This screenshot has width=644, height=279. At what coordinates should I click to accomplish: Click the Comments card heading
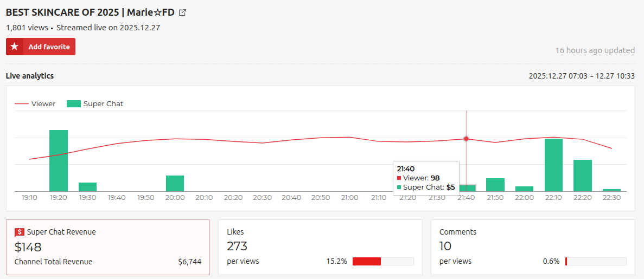pos(458,232)
